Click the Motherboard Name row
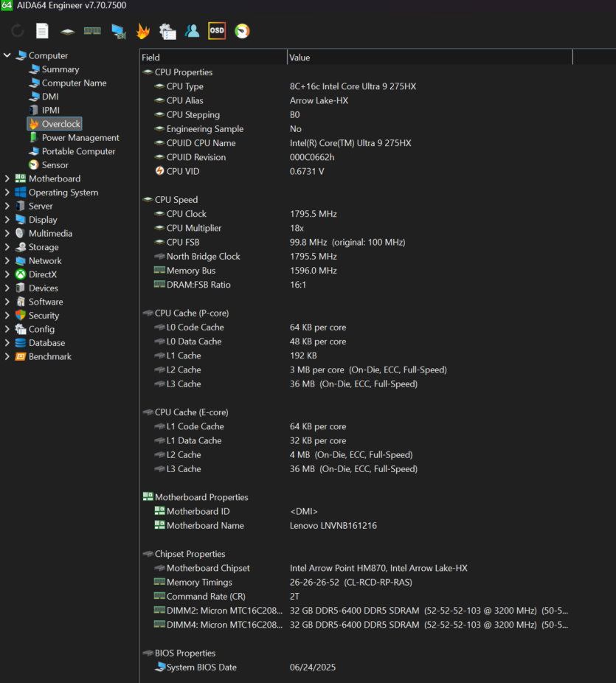 click(x=356, y=525)
